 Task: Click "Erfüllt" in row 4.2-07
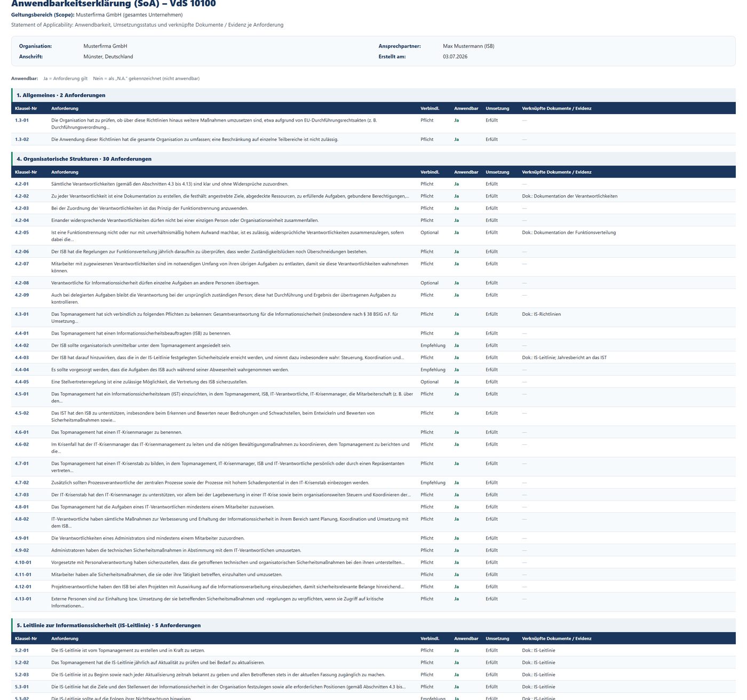tap(491, 264)
